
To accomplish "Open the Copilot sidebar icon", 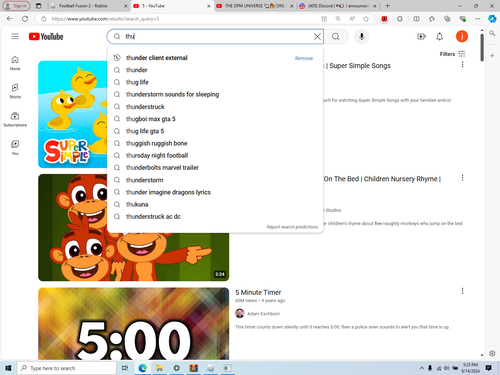I will coord(492,19).
